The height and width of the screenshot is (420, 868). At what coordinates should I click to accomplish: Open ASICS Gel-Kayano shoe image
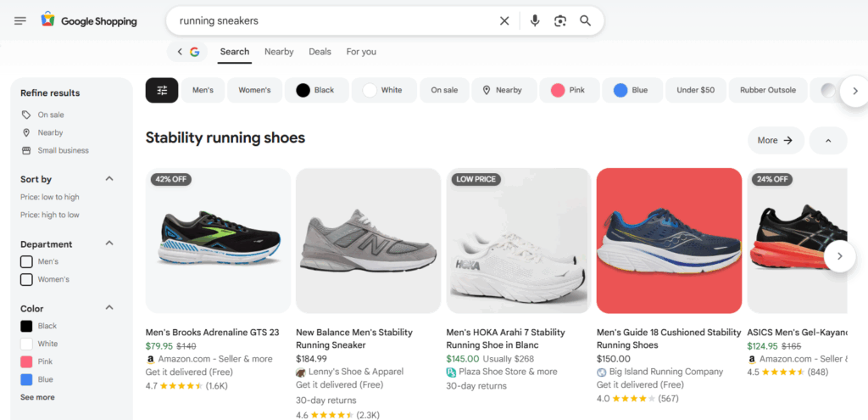pos(797,240)
